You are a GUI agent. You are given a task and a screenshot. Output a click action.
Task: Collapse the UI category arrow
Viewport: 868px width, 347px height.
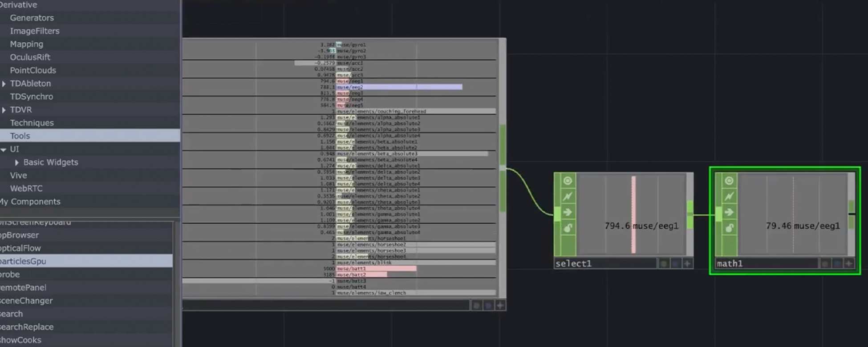4,149
